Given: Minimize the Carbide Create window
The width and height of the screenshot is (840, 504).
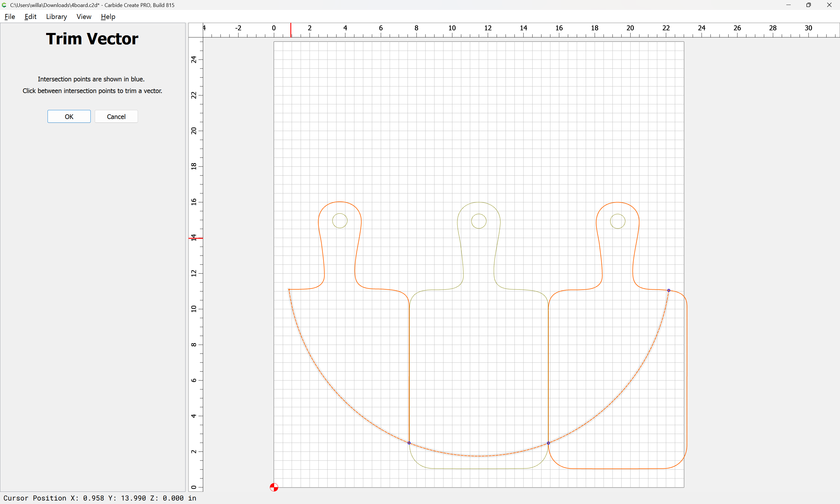Looking at the screenshot, I should (788, 5).
